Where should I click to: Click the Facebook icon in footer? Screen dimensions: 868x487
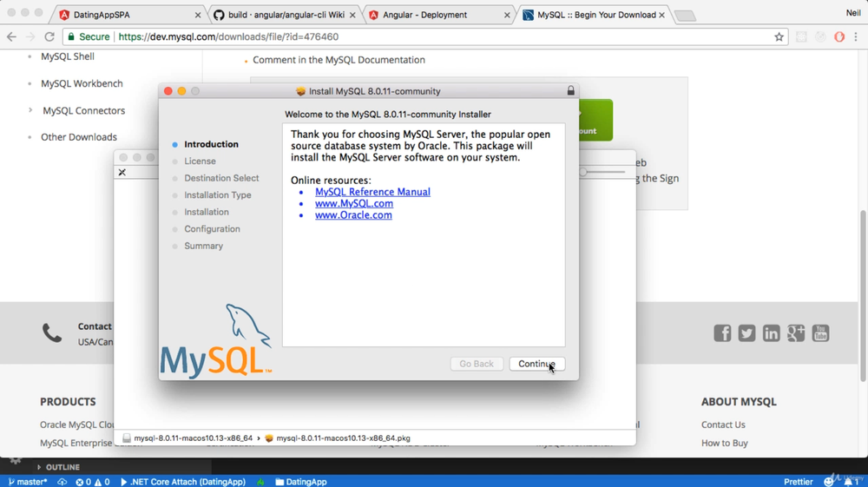point(722,333)
